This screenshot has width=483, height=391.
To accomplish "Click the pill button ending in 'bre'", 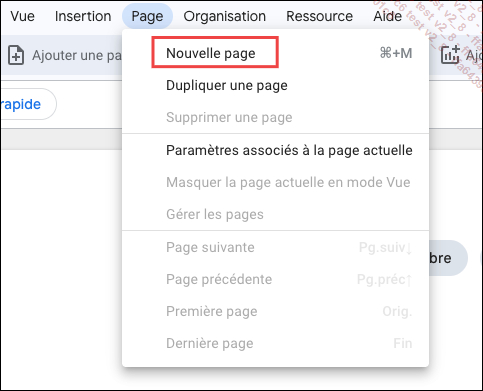I will tap(448, 258).
